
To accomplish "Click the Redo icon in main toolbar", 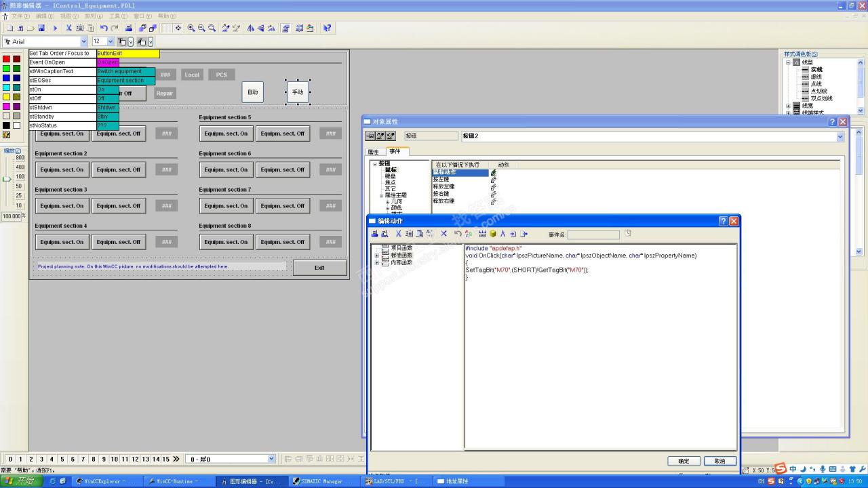I will pyautogui.click(x=115, y=28).
